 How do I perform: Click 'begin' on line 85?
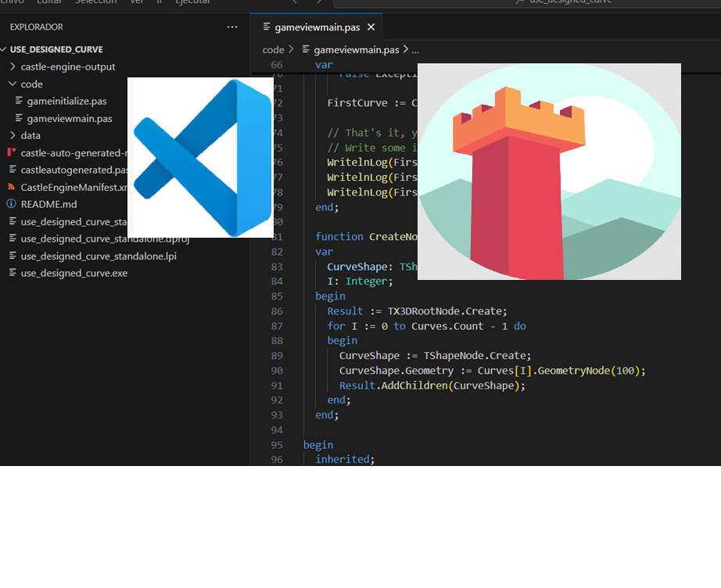click(330, 296)
